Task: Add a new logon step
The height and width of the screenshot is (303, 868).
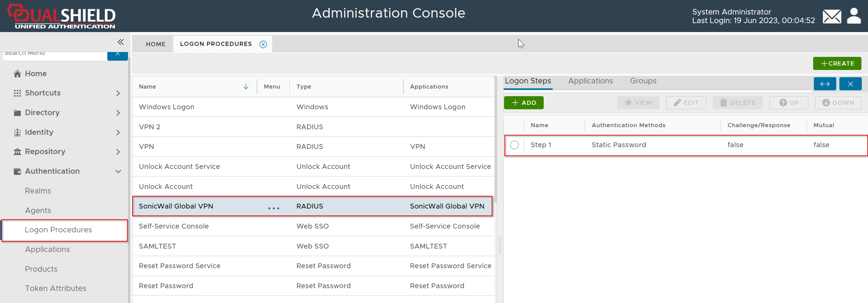Action: 524,103
